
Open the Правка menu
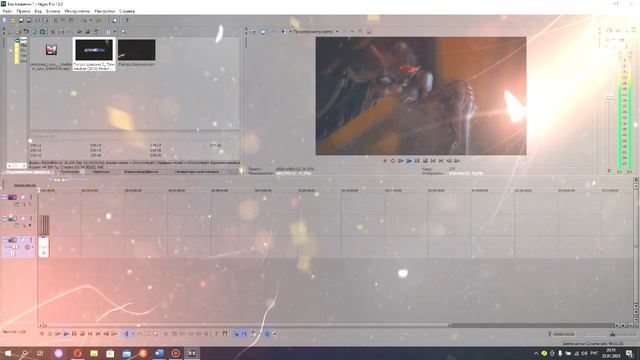click(23, 11)
